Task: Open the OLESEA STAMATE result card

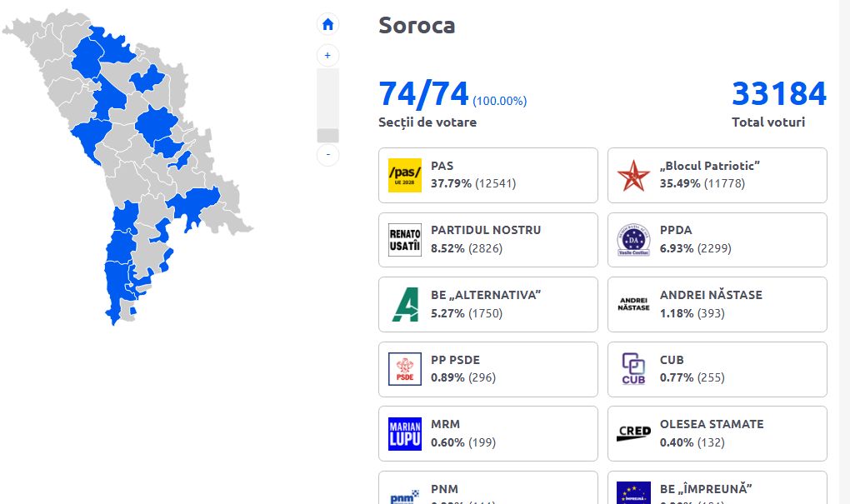Action: coord(717,433)
